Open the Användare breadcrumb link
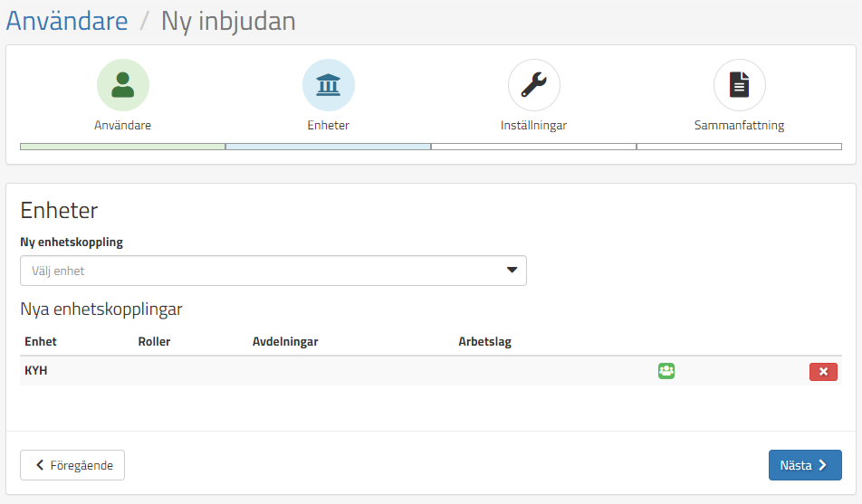 pyautogui.click(x=67, y=21)
